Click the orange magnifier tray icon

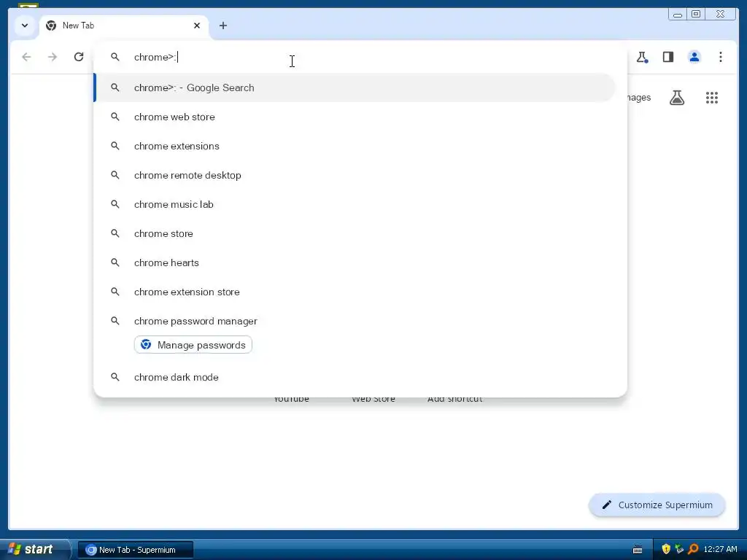point(693,549)
